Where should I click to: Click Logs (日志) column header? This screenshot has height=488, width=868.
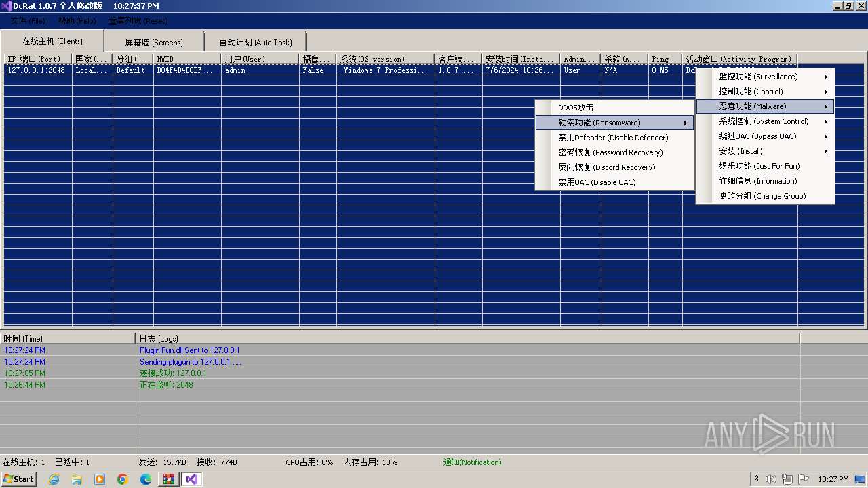[x=468, y=338]
